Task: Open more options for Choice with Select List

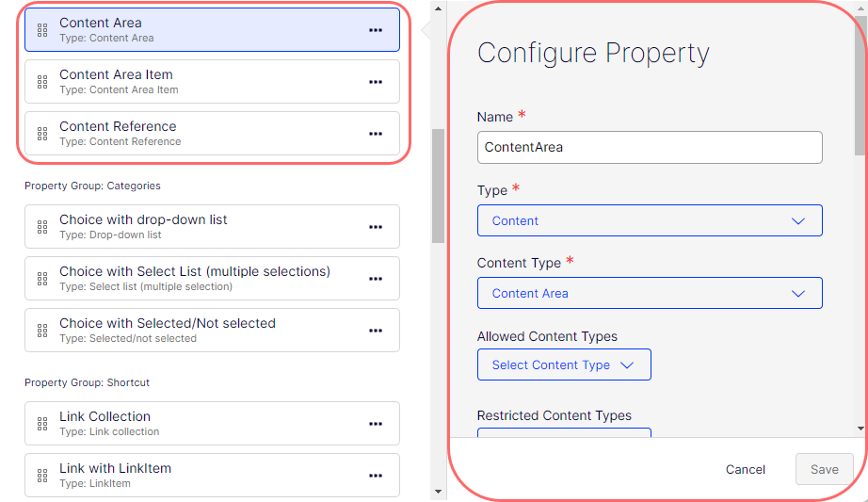Action: click(376, 279)
